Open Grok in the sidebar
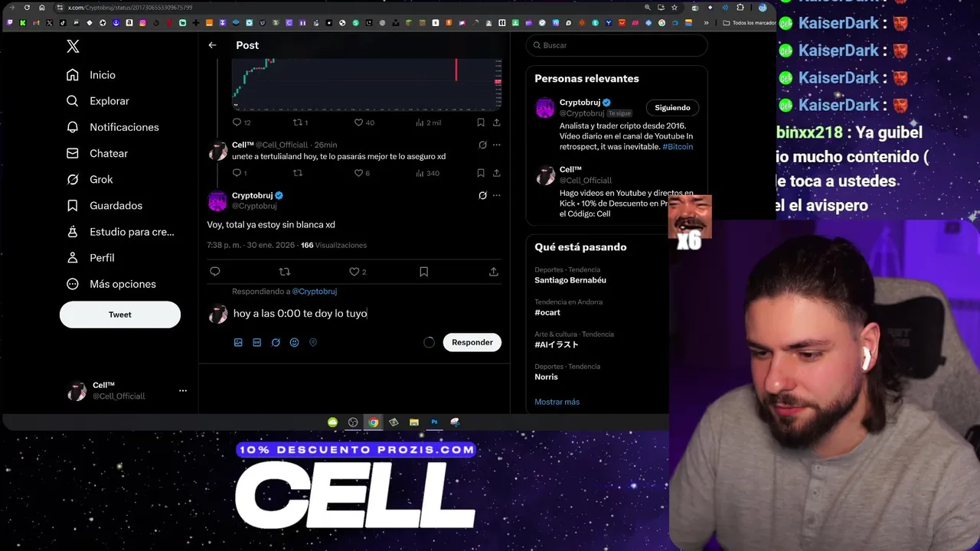The height and width of the screenshot is (551, 980). [90, 179]
